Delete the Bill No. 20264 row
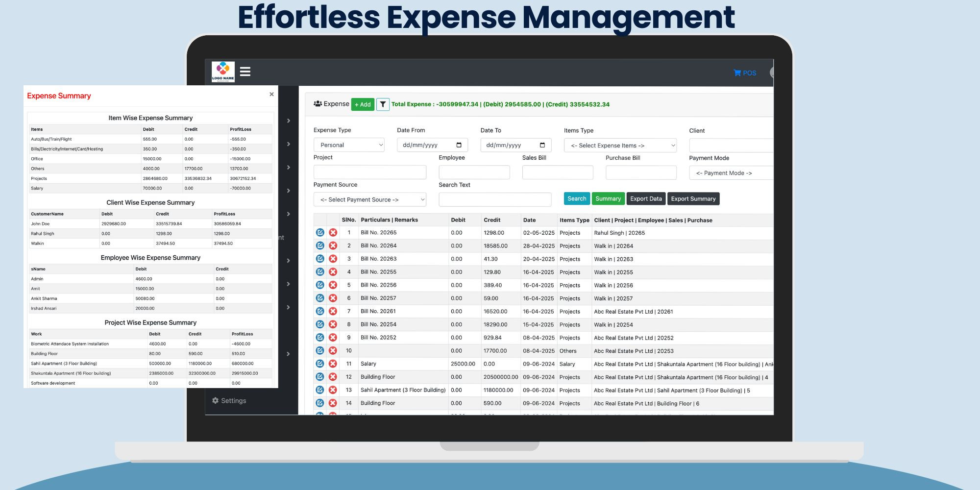The image size is (980, 490). (333, 246)
